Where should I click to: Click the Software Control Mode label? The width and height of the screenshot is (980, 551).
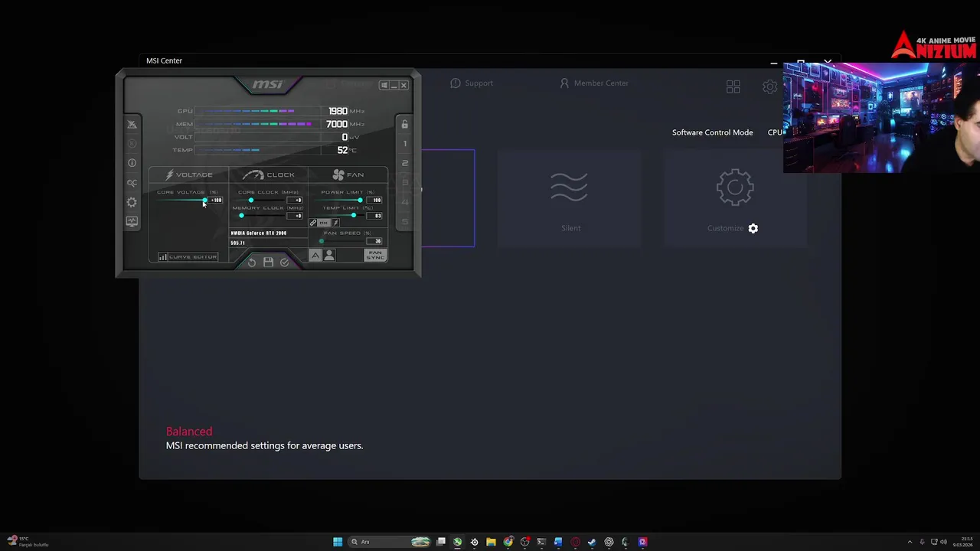pos(712,132)
